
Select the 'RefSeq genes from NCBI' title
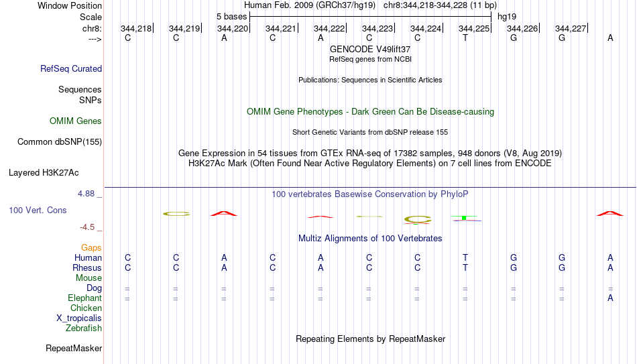tap(370, 59)
